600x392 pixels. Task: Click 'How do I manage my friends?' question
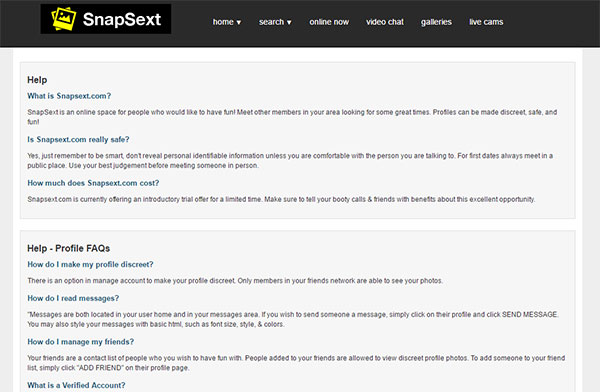(x=80, y=342)
